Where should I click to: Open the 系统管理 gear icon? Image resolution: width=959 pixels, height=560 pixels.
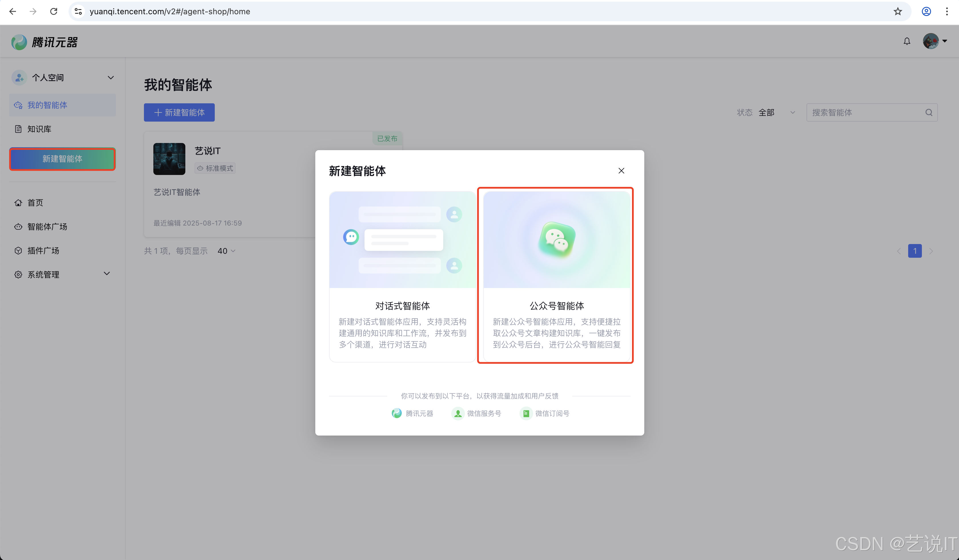tap(18, 274)
